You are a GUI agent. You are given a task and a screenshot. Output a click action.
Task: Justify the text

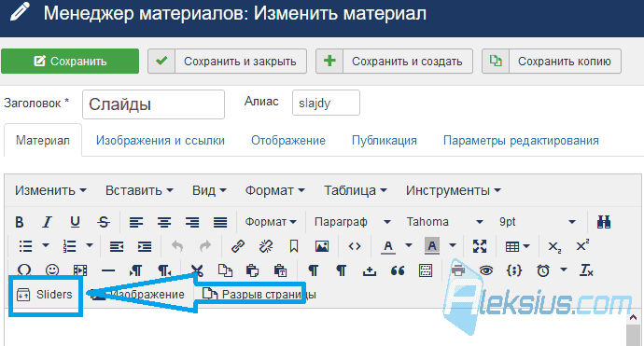pyautogui.click(x=220, y=222)
